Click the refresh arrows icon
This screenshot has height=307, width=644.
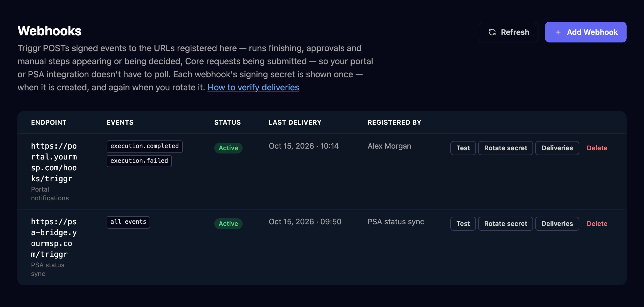pyautogui.click(x=492, y=32)
